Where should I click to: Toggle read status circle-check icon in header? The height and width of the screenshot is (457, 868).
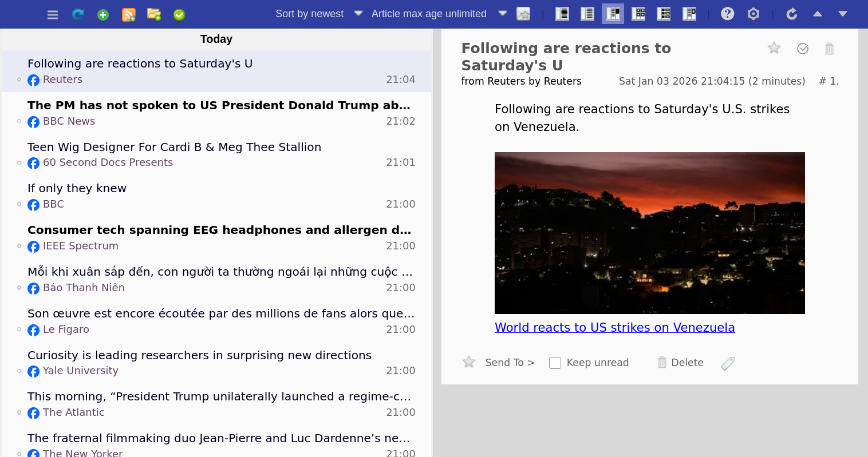[803, 49]
